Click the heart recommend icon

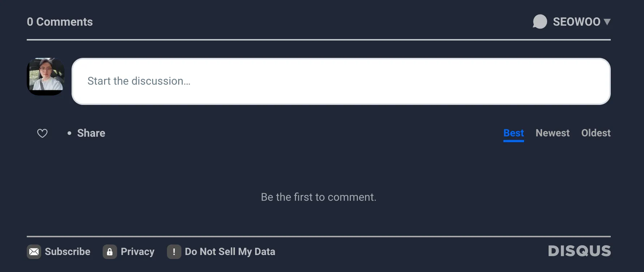42,133
